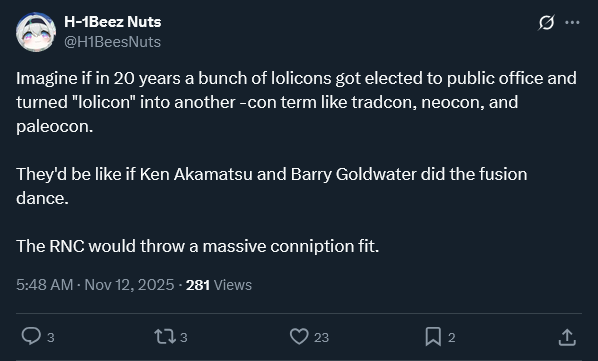This screenshot has height=361, width=598.
Task: Click the repost arrows icon
Action: [x=165, y=337]
